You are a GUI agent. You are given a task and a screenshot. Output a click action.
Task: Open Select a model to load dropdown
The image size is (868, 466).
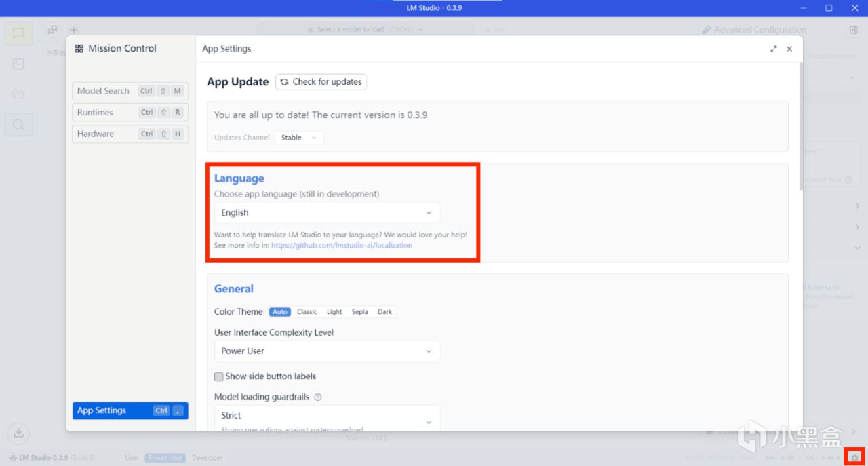click(366, 30)
